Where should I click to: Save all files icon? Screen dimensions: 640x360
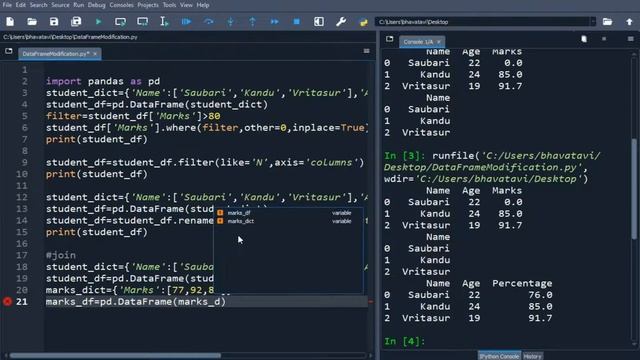(x=76, y=22)
